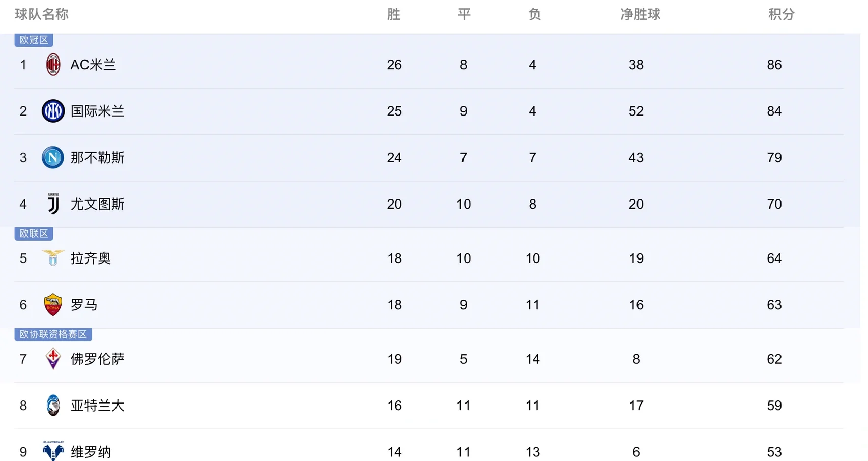Click the Atalanta club logo
Image resolution: width=868 pixels, height=461 pixels.
[53, 406]
